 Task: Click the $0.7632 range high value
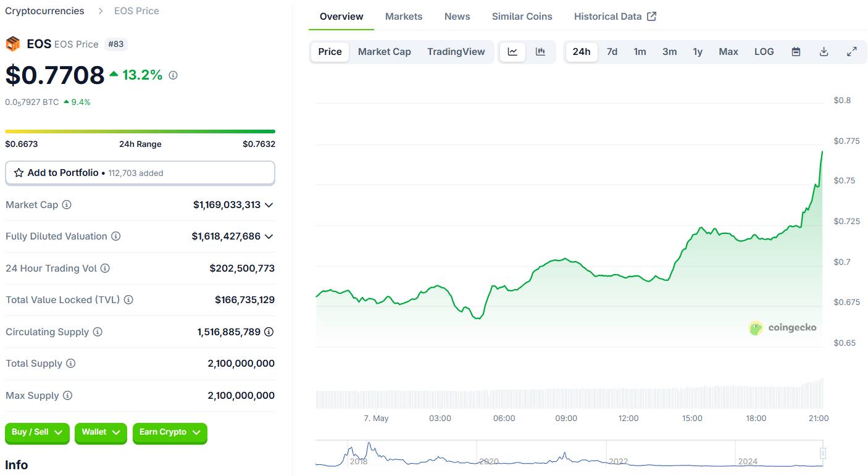(x=259, y=144)
